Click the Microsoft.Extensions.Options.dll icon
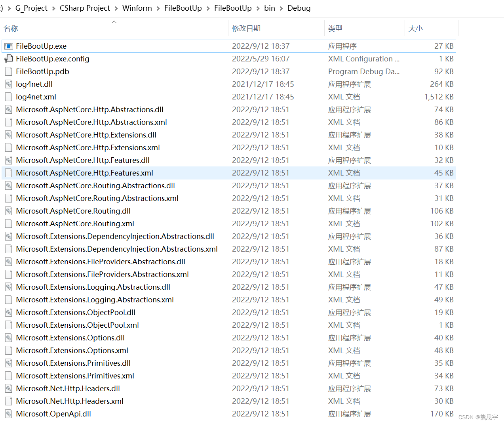504x424 pixels. 8,338
